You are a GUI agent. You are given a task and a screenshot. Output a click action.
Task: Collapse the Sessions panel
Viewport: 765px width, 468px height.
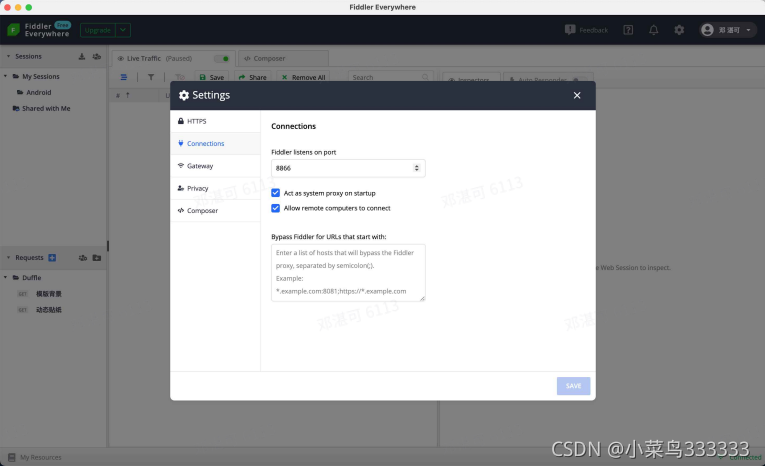[x=8, y=57]
